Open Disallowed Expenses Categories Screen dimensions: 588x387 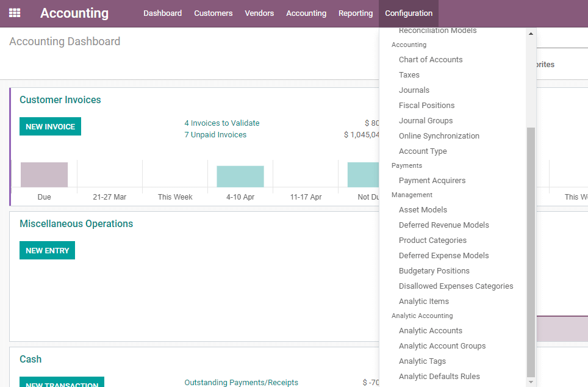click(x=456, y=286)
